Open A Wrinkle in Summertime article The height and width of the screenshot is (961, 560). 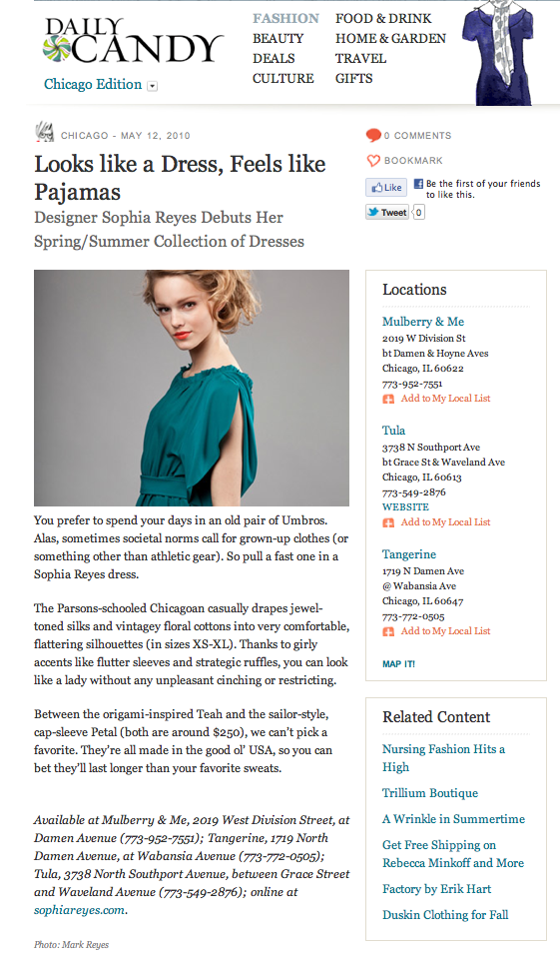click(x=453, y=819)
